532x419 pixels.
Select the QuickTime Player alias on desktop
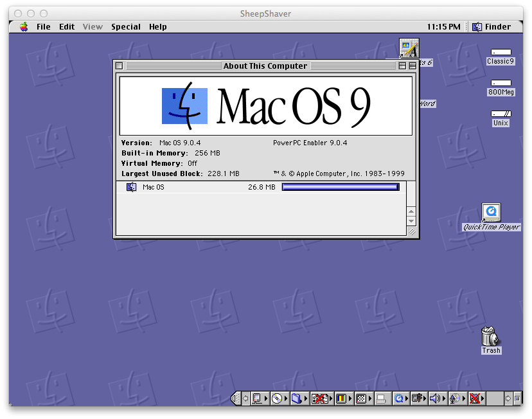coord(492,212)
